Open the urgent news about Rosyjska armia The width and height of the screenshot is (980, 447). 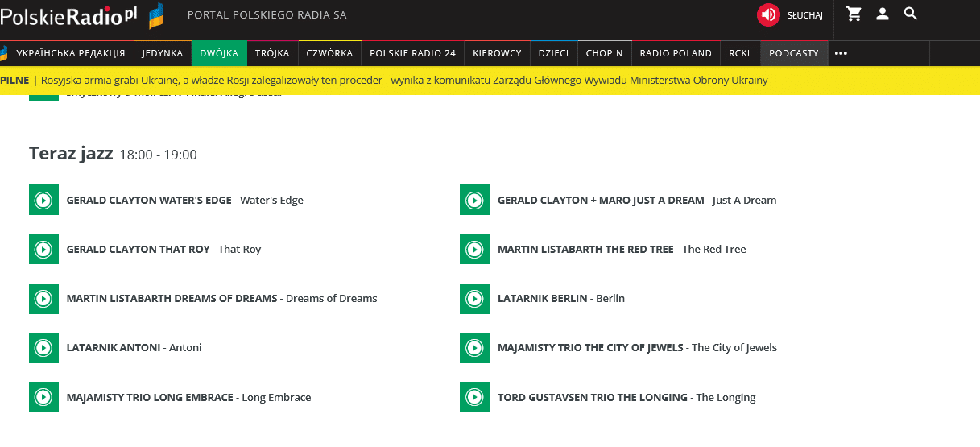tap(404, 80)
